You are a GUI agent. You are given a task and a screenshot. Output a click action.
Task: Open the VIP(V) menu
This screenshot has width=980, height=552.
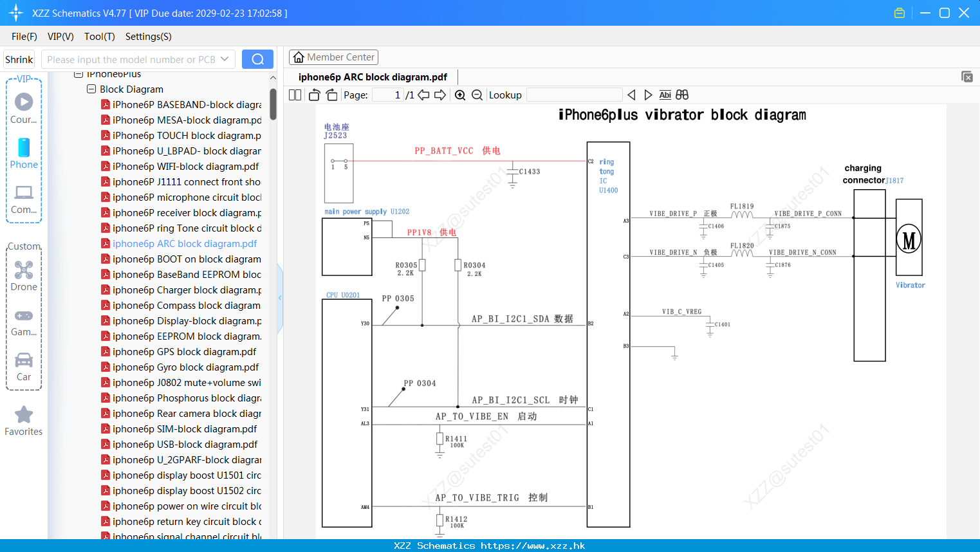pos(60,37)
